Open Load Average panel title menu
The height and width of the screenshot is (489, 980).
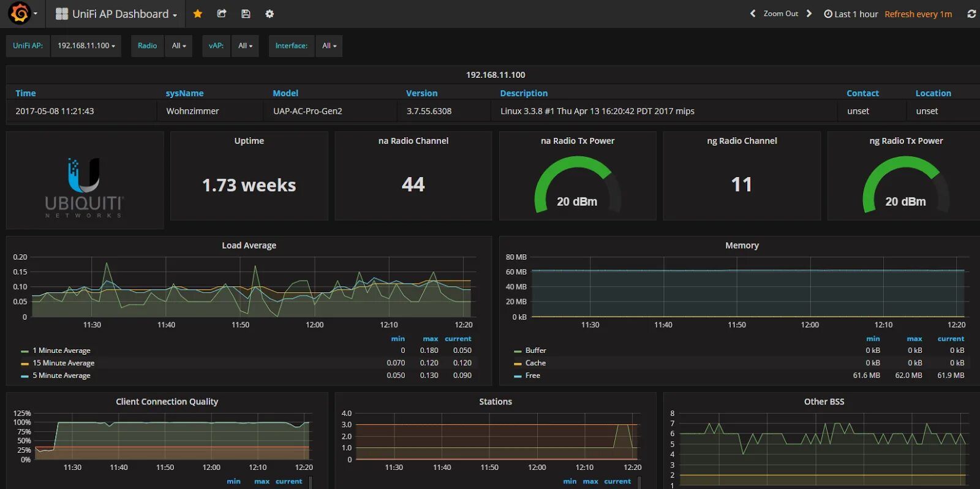click(x=249, y=245)
